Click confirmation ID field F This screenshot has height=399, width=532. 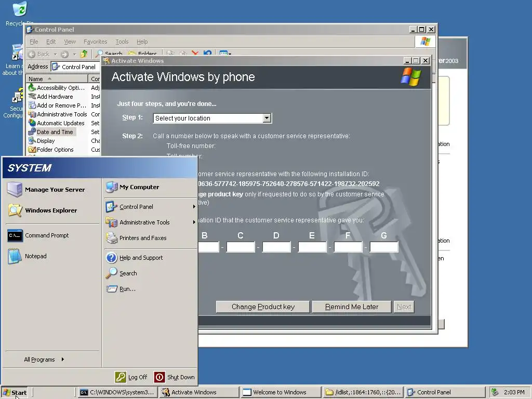click(x=348, y=247)
